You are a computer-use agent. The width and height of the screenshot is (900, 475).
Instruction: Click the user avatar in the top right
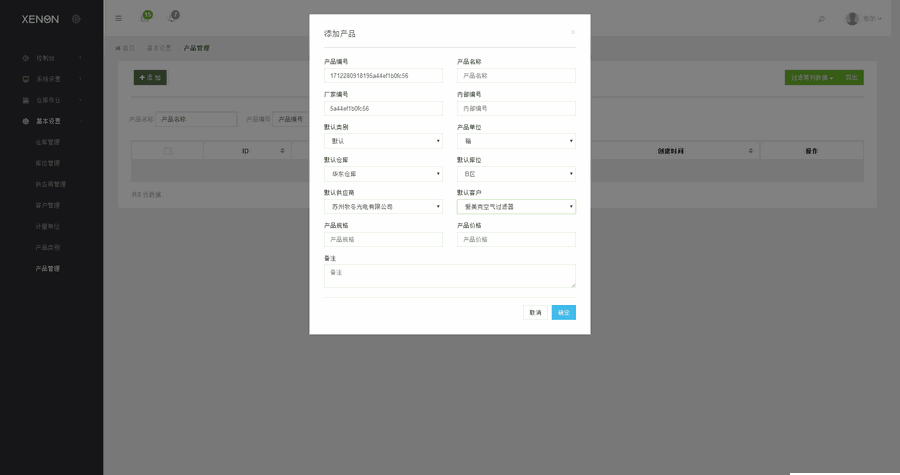coord(852,18)
